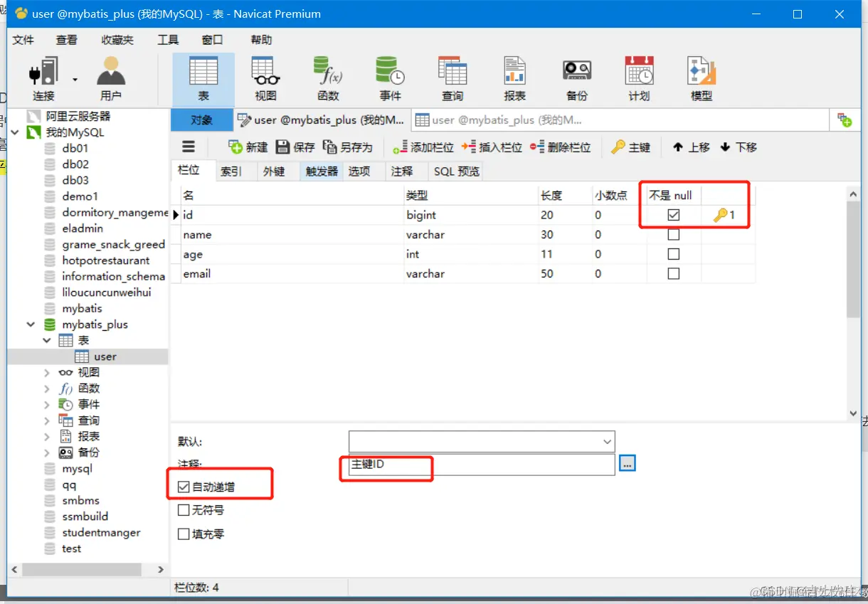
Task: Select the email field name cell
Action: [292, 273]
